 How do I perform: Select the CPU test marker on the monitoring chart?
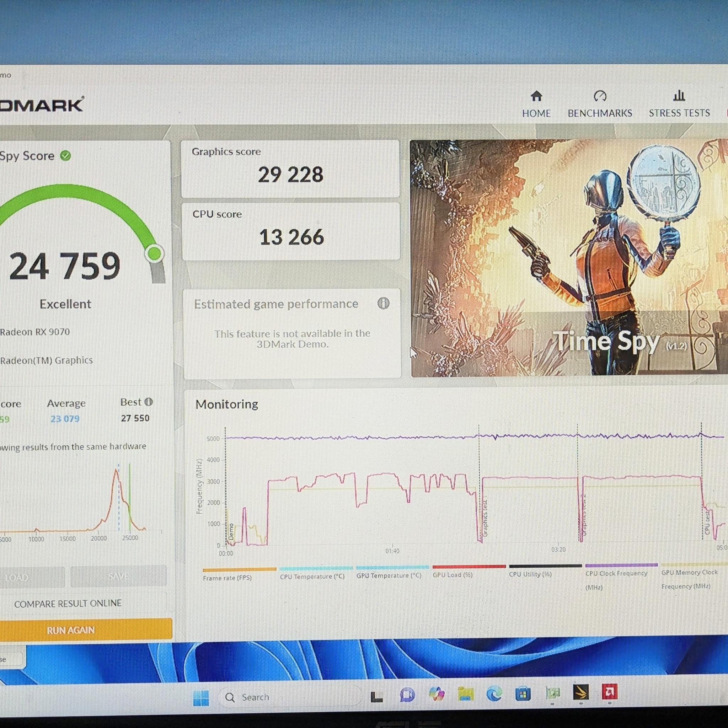[707, 523]
